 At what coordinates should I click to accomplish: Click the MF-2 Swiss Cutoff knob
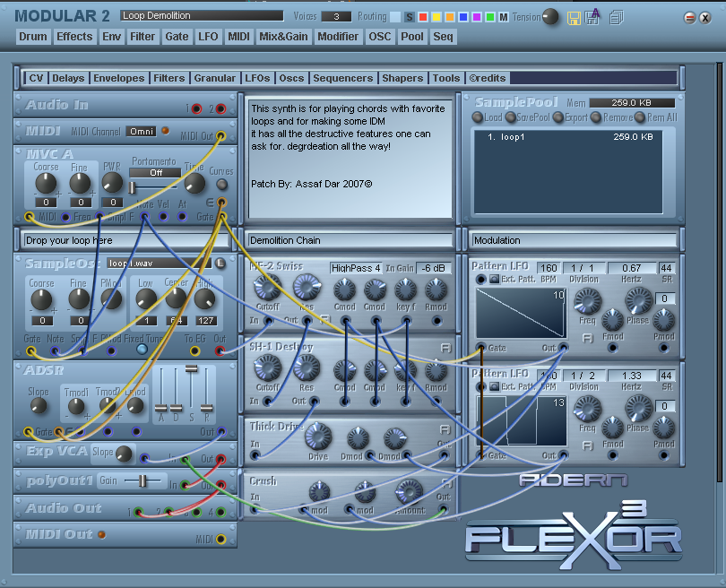pyautogui.click(x=268, y=287)
